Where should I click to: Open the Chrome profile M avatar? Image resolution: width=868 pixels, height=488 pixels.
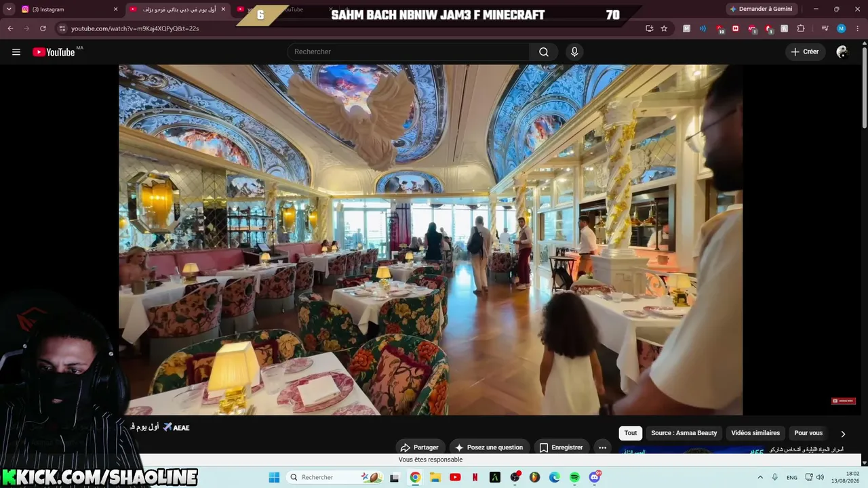point(842,28)
